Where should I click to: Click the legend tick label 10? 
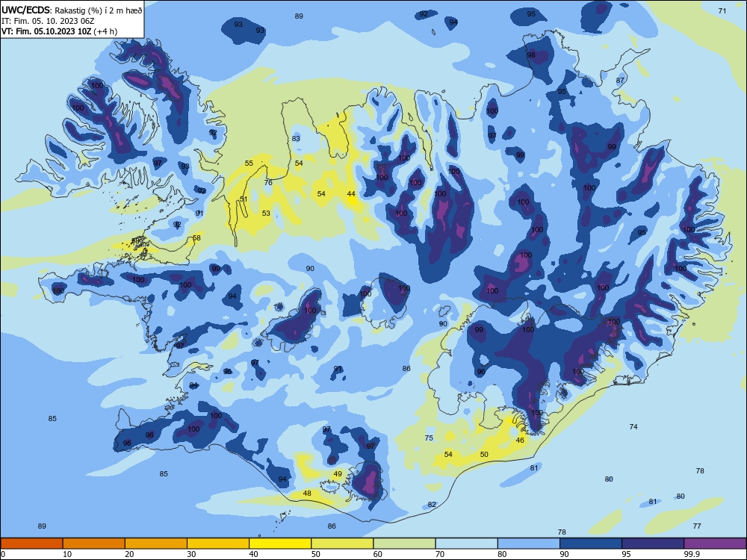pos(67,554)
